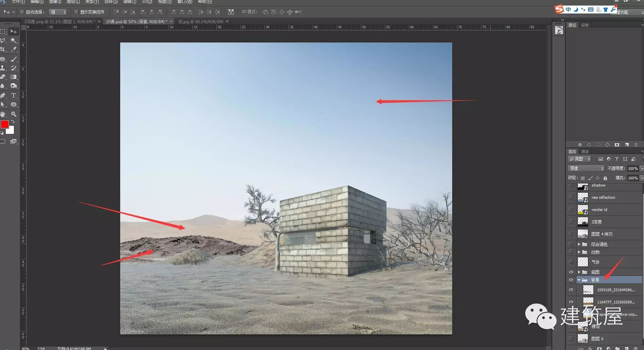Image resolution: width=644 pixels, height=350 pixels.
Task: Click the Sogou moon night-mode icon
Action: coord(576,10)
